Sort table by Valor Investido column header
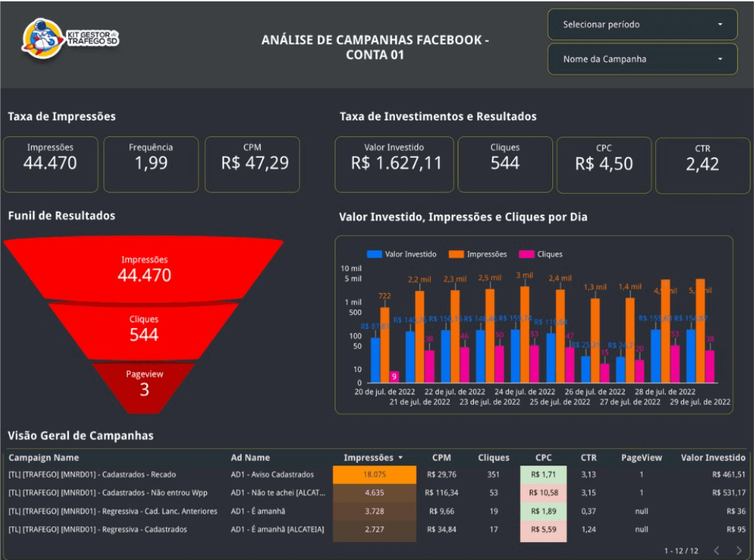 (x=713, y=458)
